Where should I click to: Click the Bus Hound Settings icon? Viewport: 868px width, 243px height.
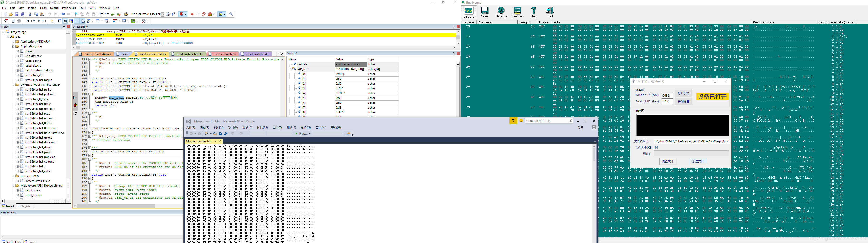coord(501,12)
